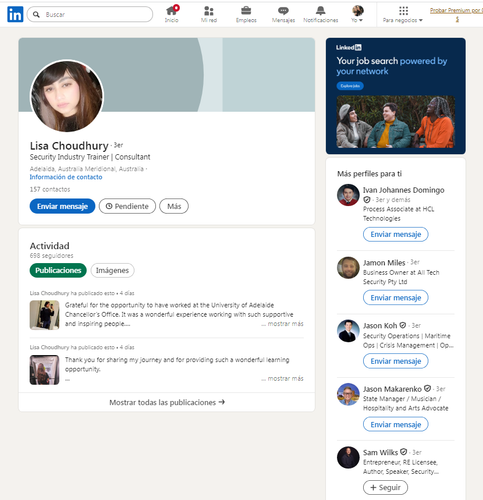Expand 'mostrar más' on Grateful post
The image size is (483, 500).
coord(282,324)
